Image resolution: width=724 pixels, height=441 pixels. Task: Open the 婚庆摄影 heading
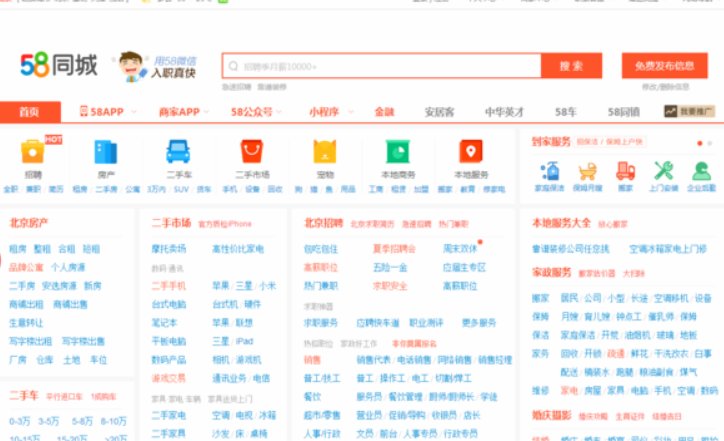pos(551,415)
